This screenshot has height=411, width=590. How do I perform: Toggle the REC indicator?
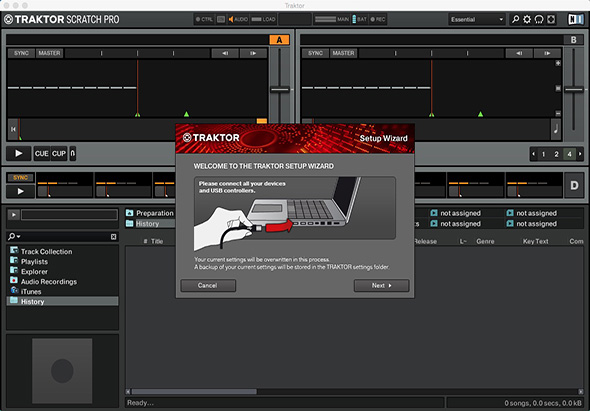point(378,19)
